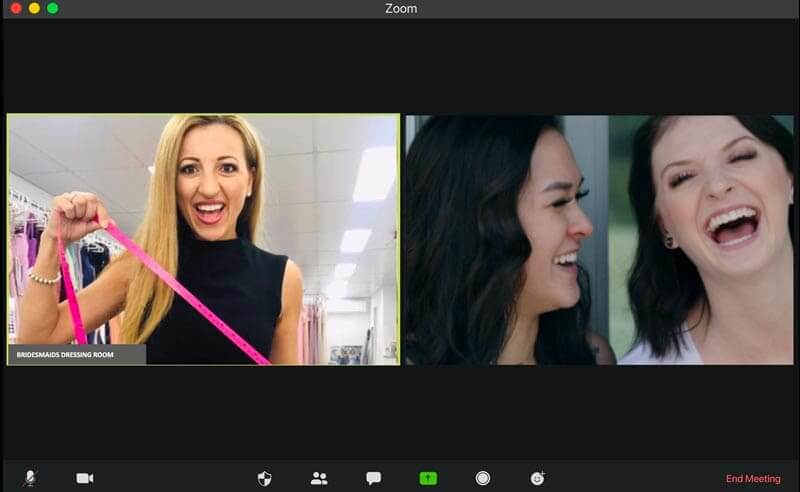Click End Meeting
800x492 pixels.
pos(753,479)
